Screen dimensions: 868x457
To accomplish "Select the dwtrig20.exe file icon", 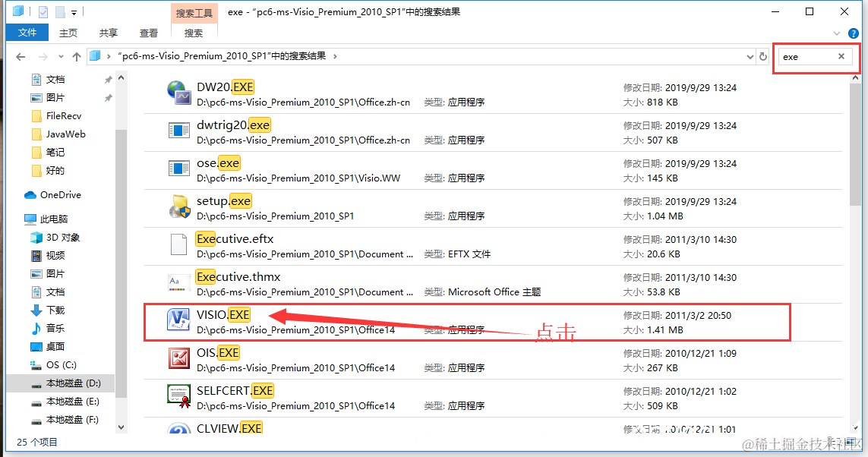I will point(178,131).
